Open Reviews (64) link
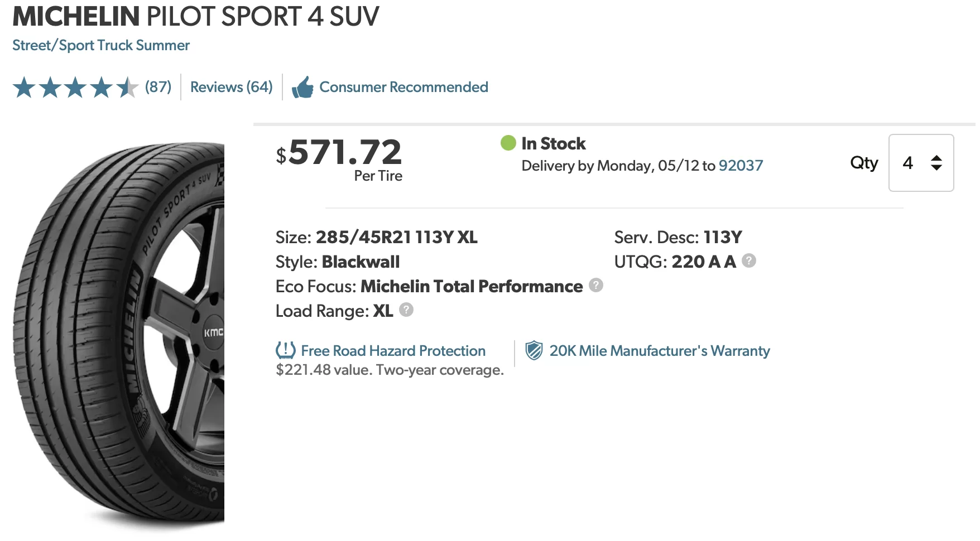Image resolution: width=980 pixels, height=541 pixels. (231, 87)
